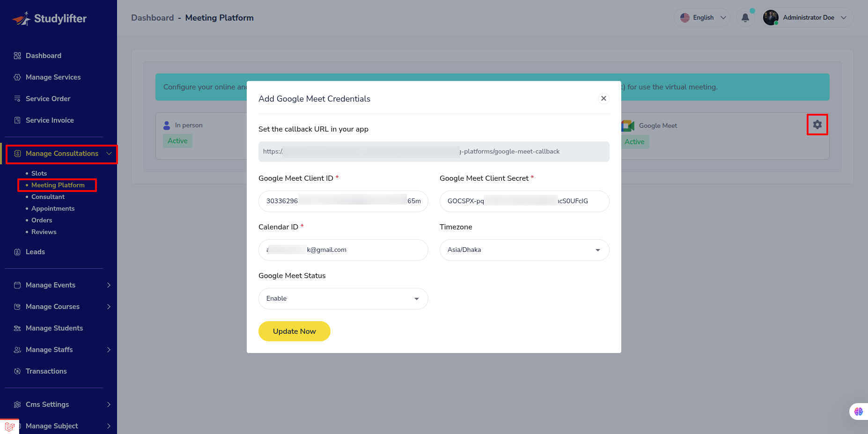Click Service Order sidebar icon
The height and width of the screenshot is (434, 868).
tap(17, 99)
